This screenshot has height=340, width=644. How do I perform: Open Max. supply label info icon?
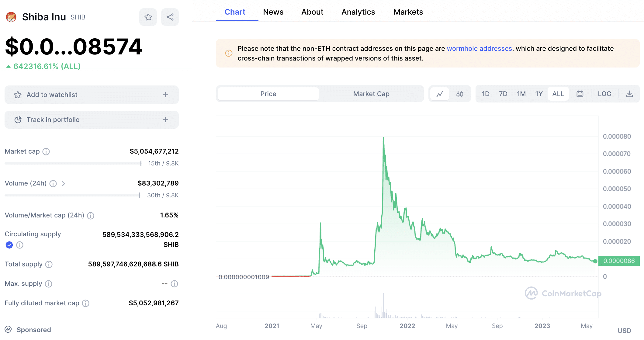click(x=49, y=284)
